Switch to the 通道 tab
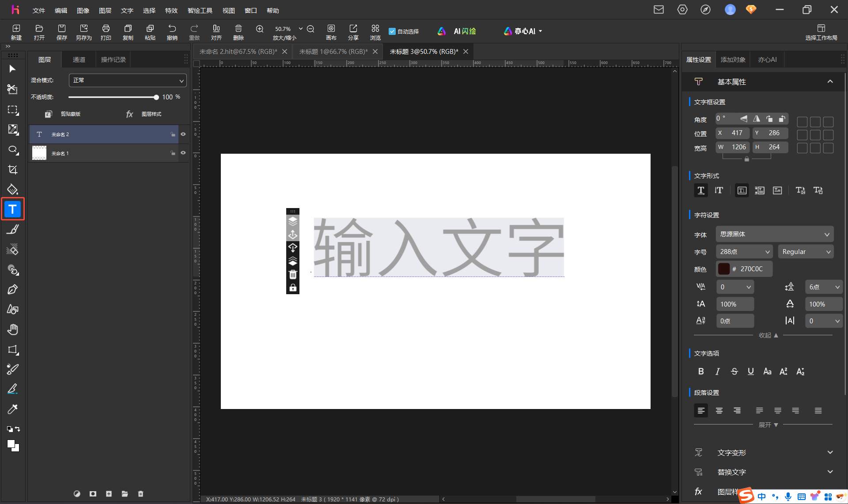848x504 pixels. tap(79, 60)
